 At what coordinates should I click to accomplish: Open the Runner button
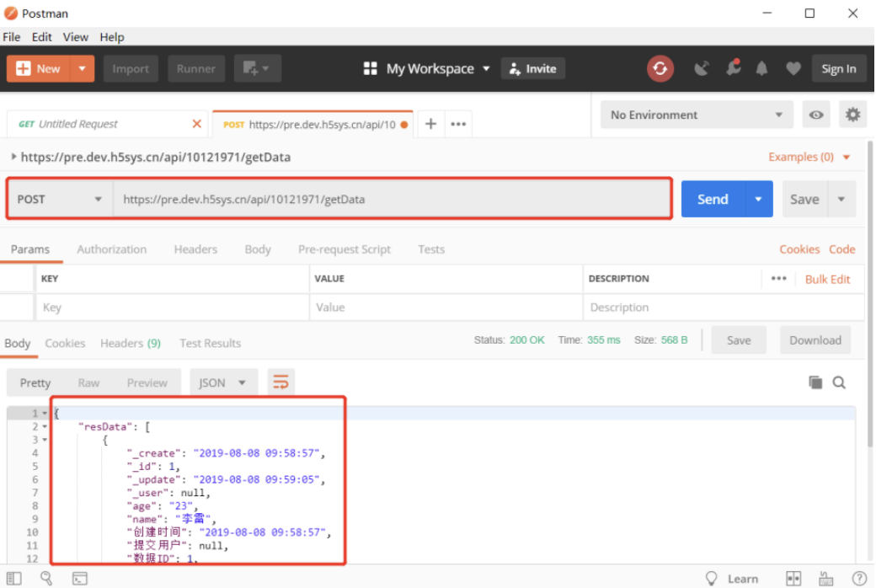(196, 69)
